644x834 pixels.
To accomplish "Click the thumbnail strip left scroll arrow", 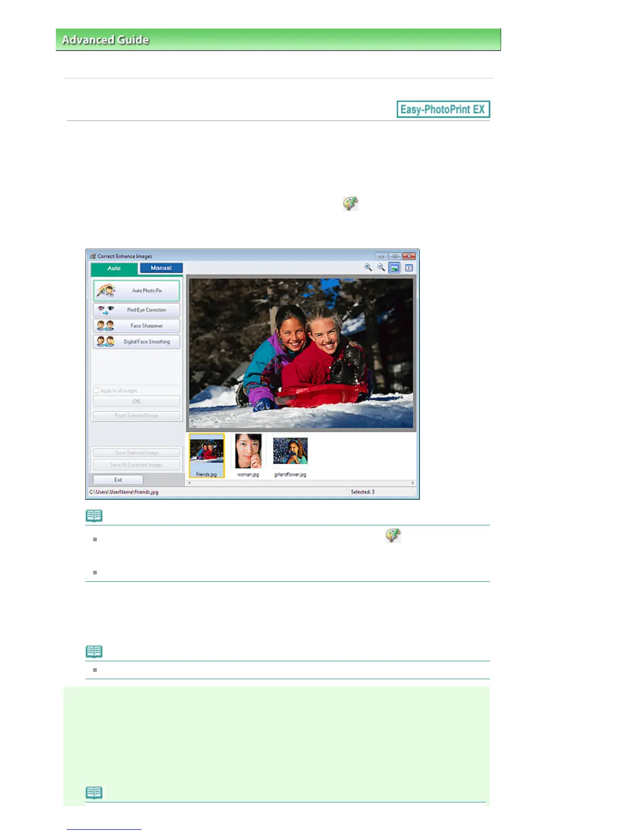I will coord(189,483).
